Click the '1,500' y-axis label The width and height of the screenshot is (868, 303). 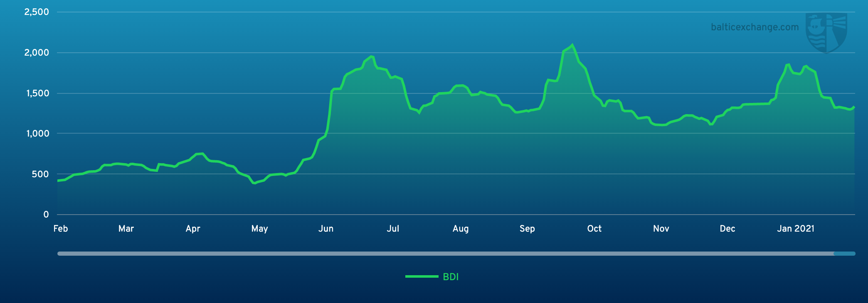[x=37, y=93]
